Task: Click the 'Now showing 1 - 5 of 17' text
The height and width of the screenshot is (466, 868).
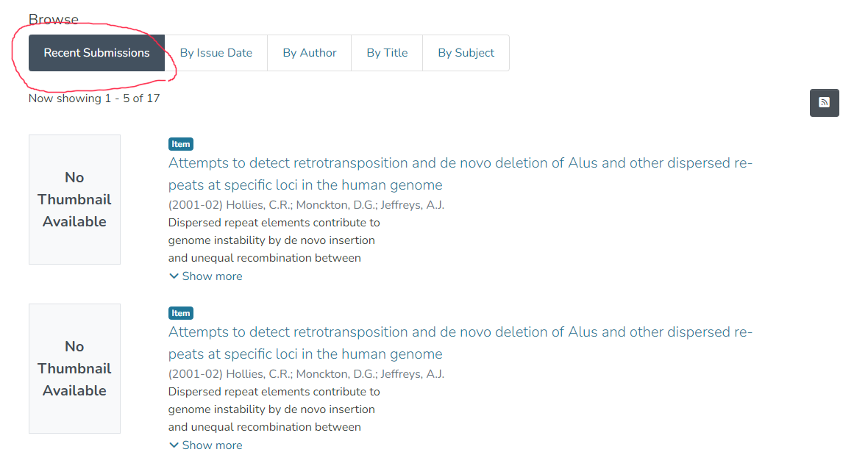Action: 94,98
